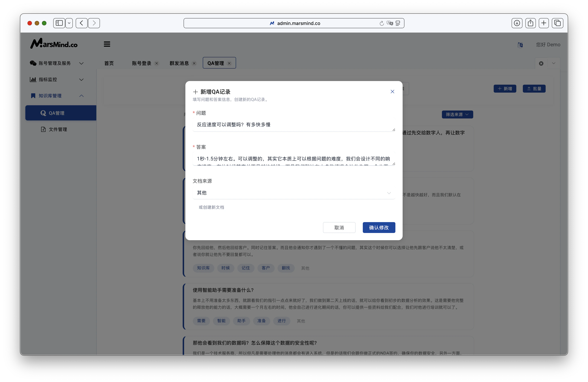This screenshot has height=382, width=588.
Task: Toggle the browser sidebar icon
Action: coord(59,23)
